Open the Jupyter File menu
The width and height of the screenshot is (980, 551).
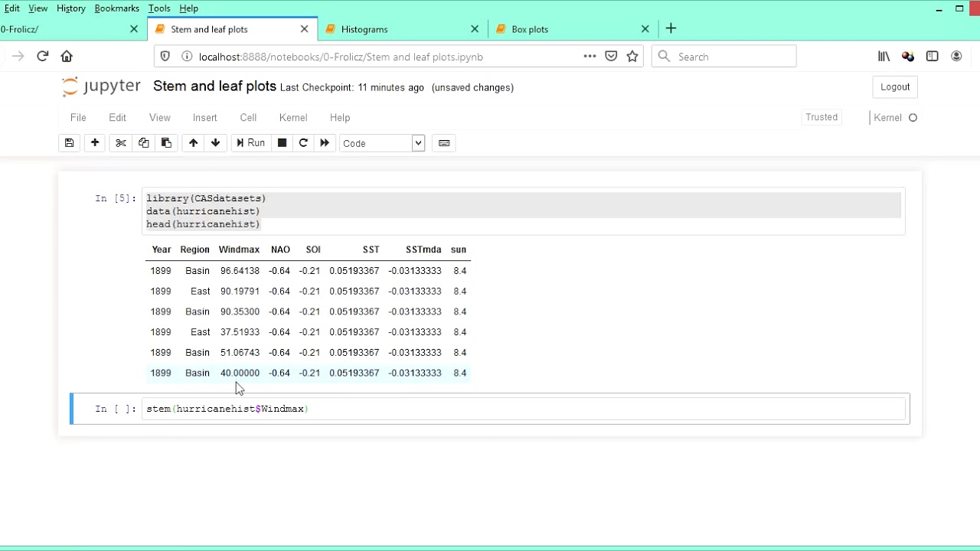(78, 118)
